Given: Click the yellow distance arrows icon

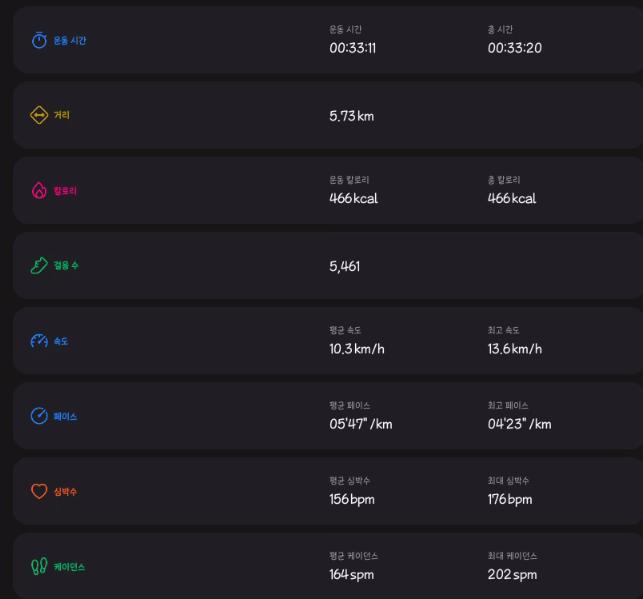Looking at the screenshot, I should (39, 115).
